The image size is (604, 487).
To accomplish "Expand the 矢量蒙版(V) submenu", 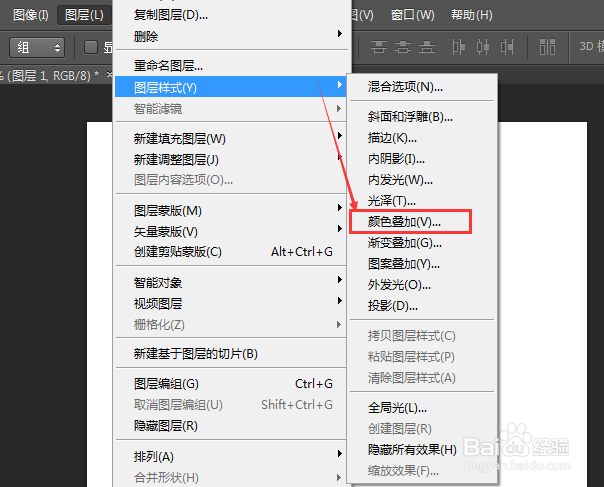I will tap(231, 231).
